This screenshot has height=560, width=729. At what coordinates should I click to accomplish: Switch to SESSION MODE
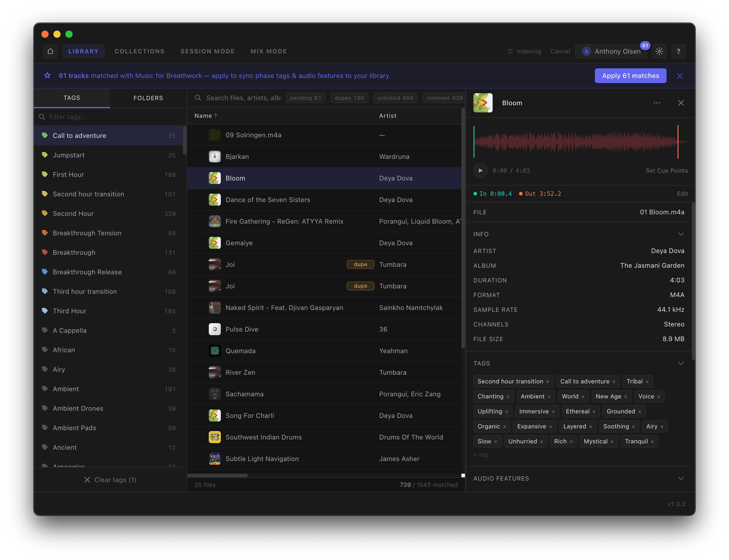(x=207, y=51)
